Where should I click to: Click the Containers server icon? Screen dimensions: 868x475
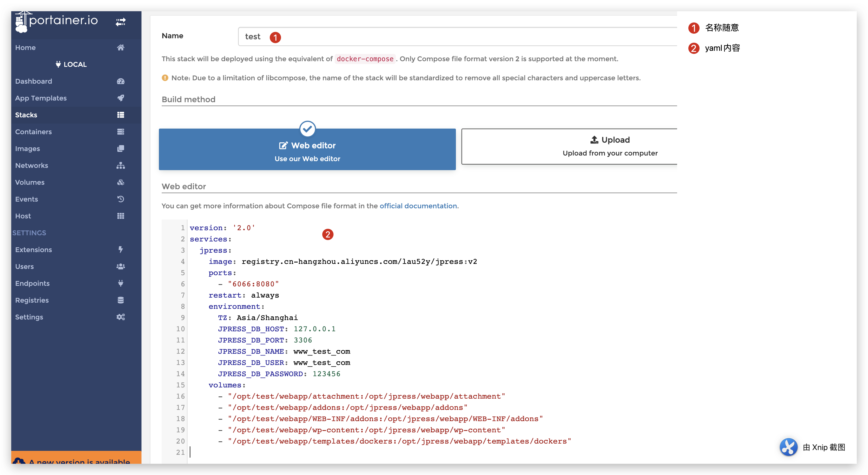point(121,132)
